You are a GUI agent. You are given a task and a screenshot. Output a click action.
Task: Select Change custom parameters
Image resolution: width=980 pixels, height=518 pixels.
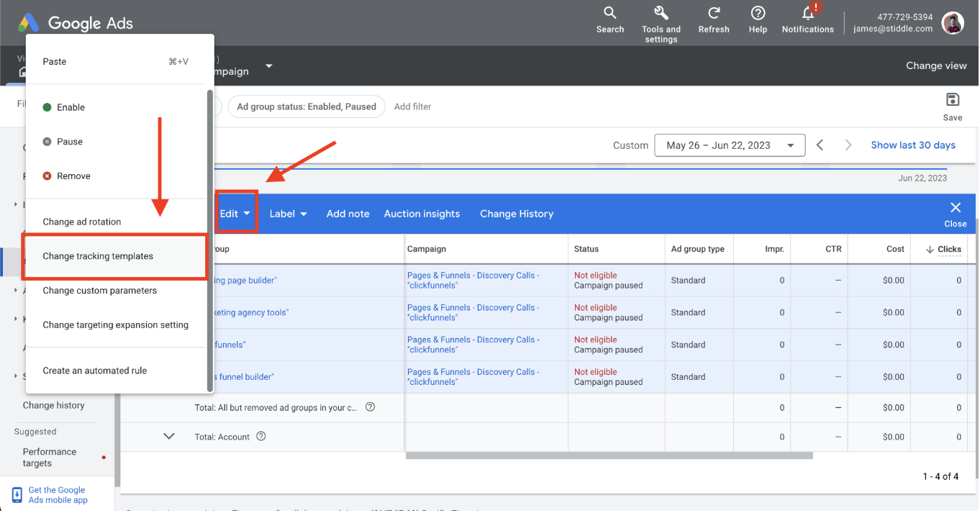(115, 291)
